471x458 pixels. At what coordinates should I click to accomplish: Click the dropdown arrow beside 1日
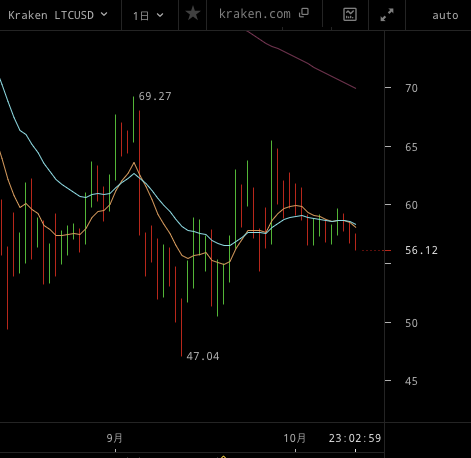(x=160, y=15)
